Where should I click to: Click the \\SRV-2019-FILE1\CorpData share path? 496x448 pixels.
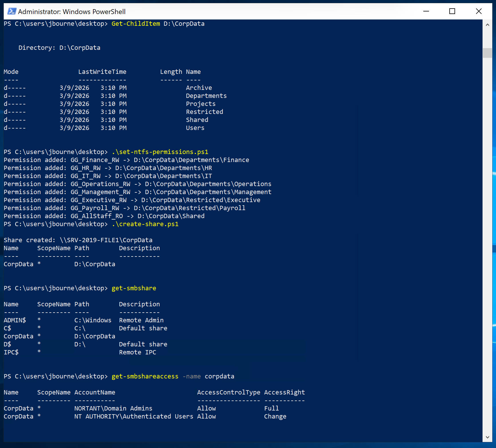106,240
